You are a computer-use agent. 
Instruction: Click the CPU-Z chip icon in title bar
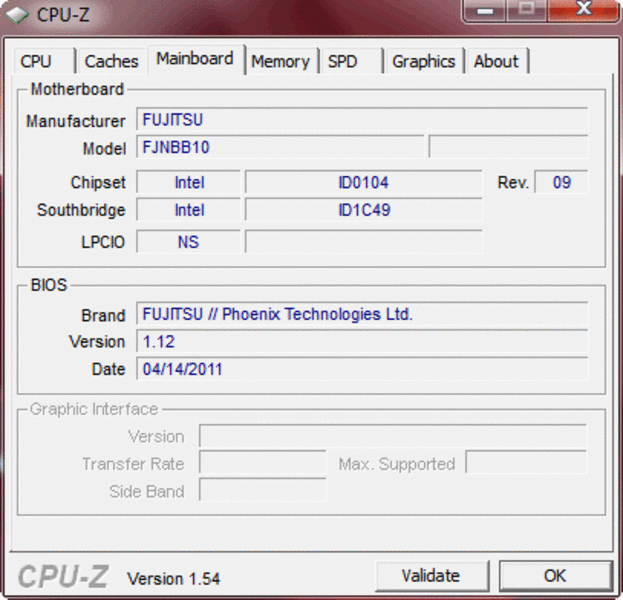pos(17,15)
